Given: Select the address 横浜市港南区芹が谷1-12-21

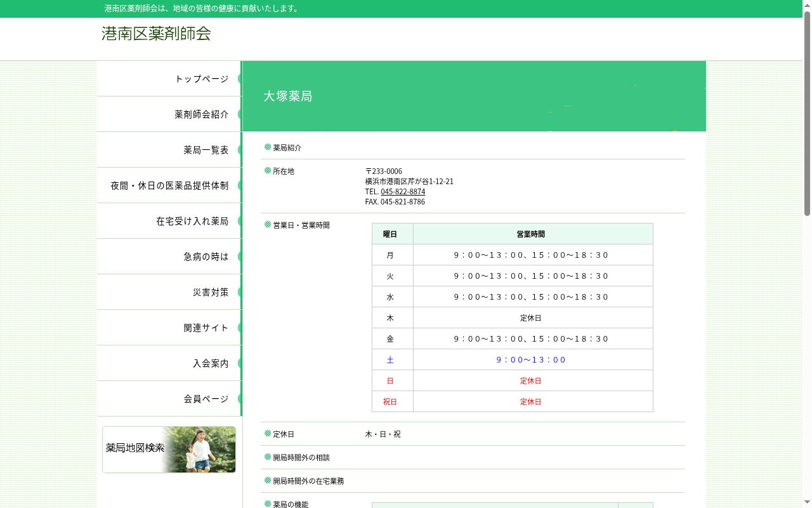Looking at the screenshot, I should [409, 182].
